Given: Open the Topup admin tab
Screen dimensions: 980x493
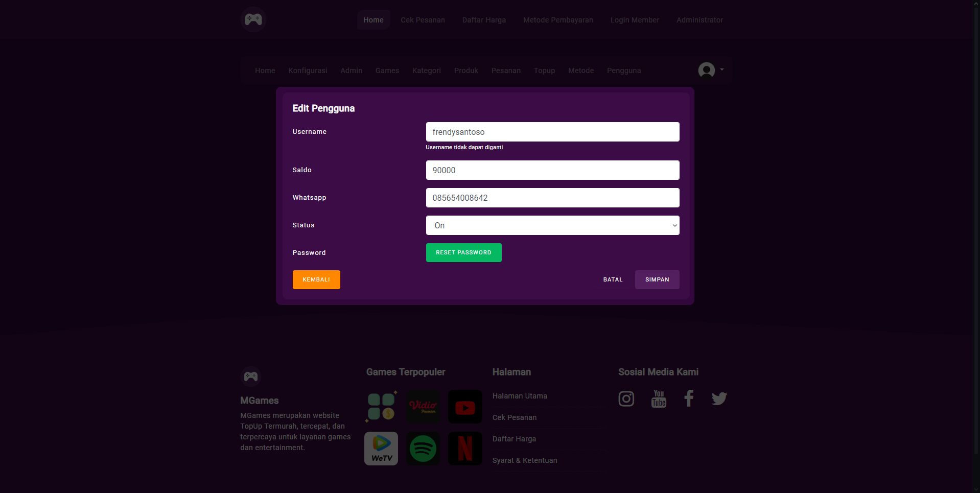Looking at the screenshot, I should 544,71.
